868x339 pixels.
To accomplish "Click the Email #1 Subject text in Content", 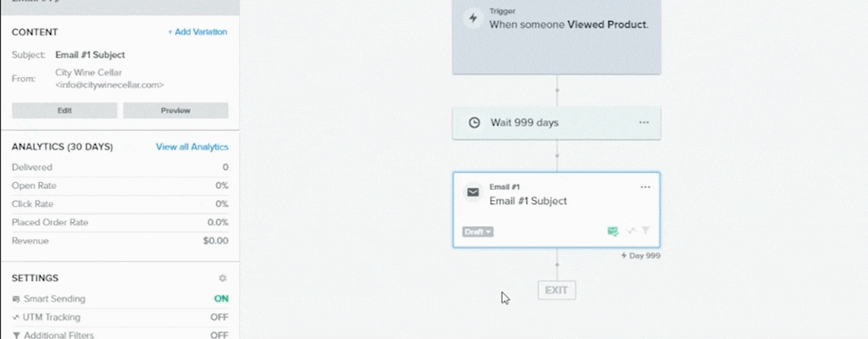I will click(x=90, y=55).
